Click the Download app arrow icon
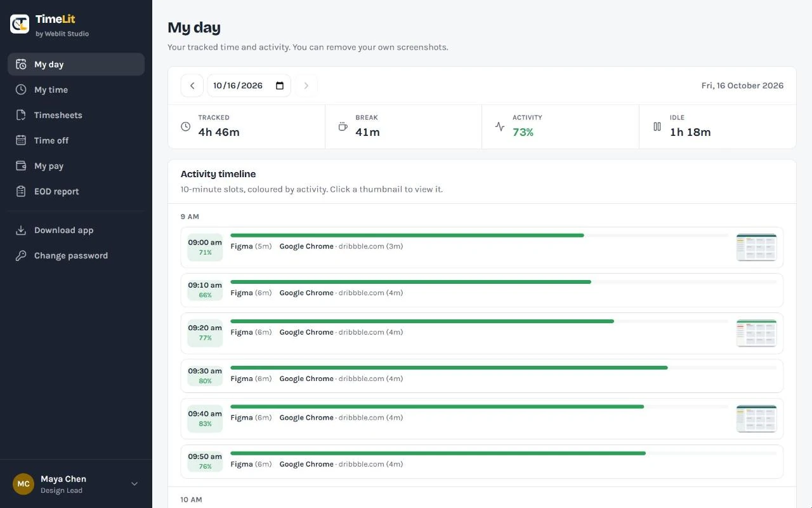Screen dimensions: 812x508 point(21,230)
